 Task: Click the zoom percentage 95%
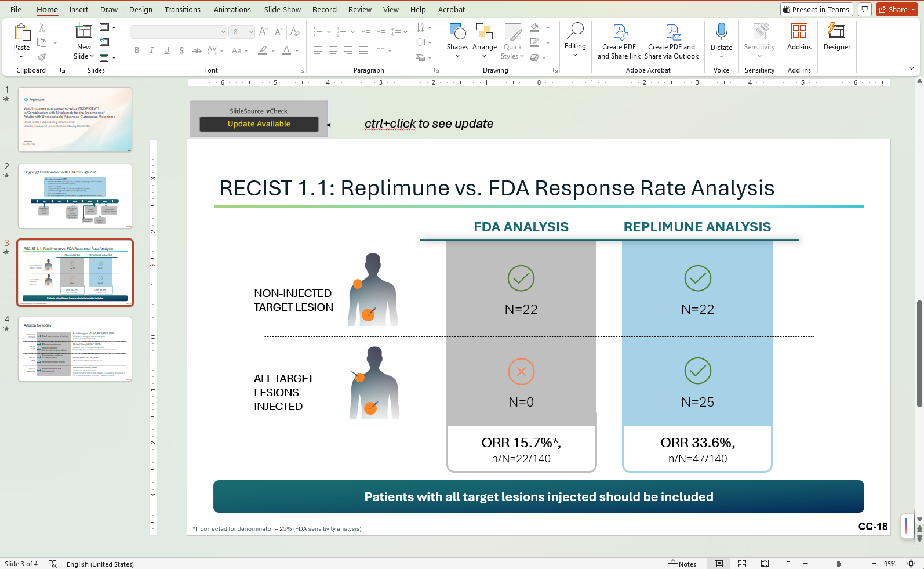tap(890, 564)
